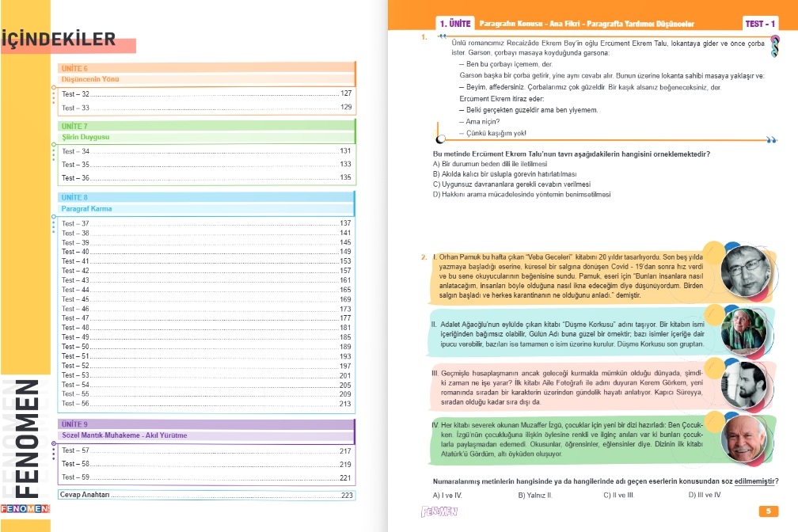Screen dimensions: 798x532
Task: Click the 'Test – 56' row
Action: (x=206, y=403)
